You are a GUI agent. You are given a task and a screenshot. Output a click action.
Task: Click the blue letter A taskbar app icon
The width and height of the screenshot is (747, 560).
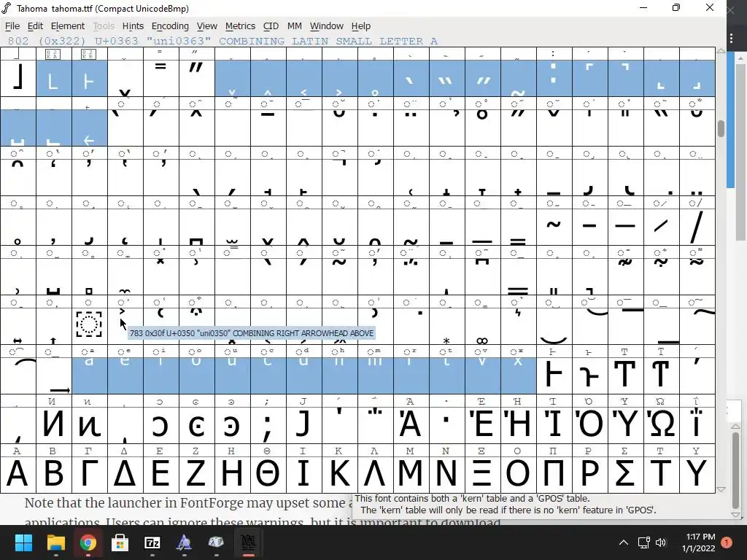click(184, 542)
